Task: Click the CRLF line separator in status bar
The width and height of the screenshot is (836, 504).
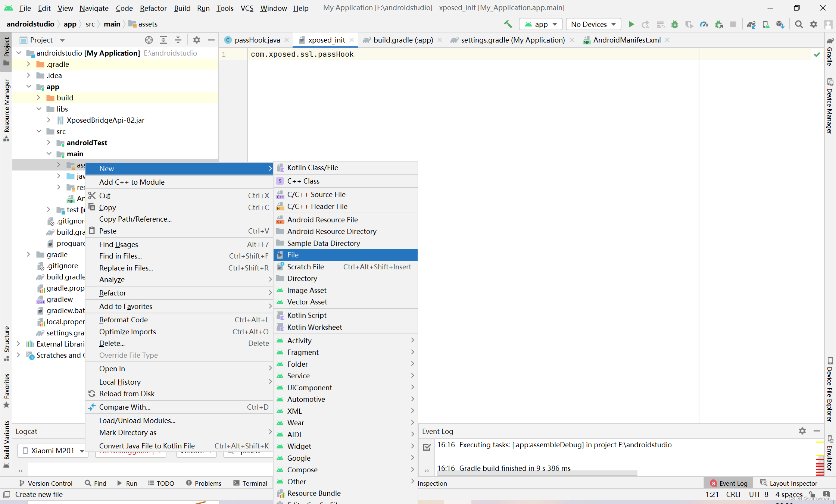Action: coord(734,494)
